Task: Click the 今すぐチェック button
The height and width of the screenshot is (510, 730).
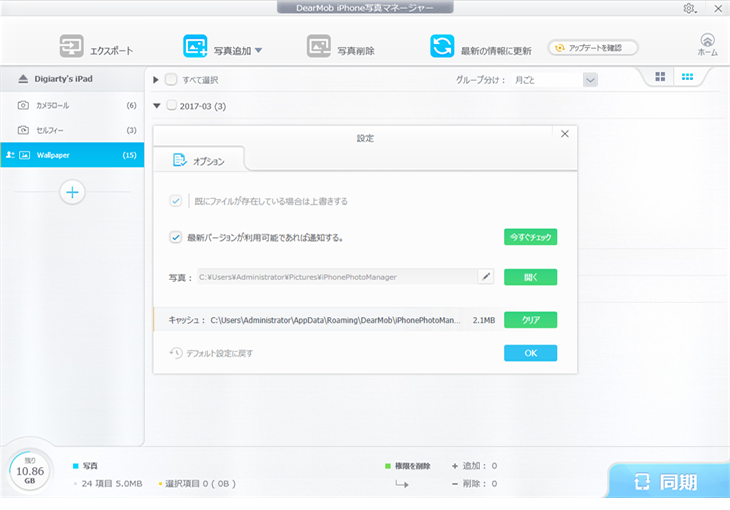Action: tap(530, 237)
